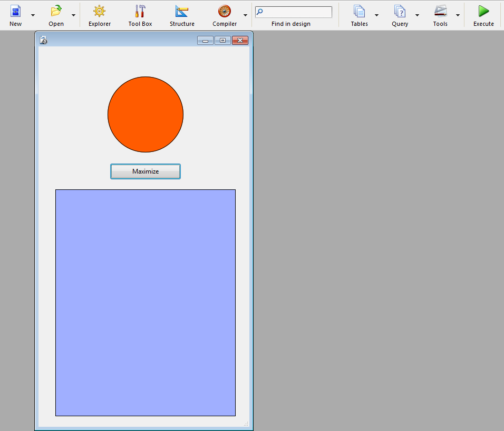Open the Tables icon
Image resolution: width=504 pixels, height=431 pixels.
[359, 12]
